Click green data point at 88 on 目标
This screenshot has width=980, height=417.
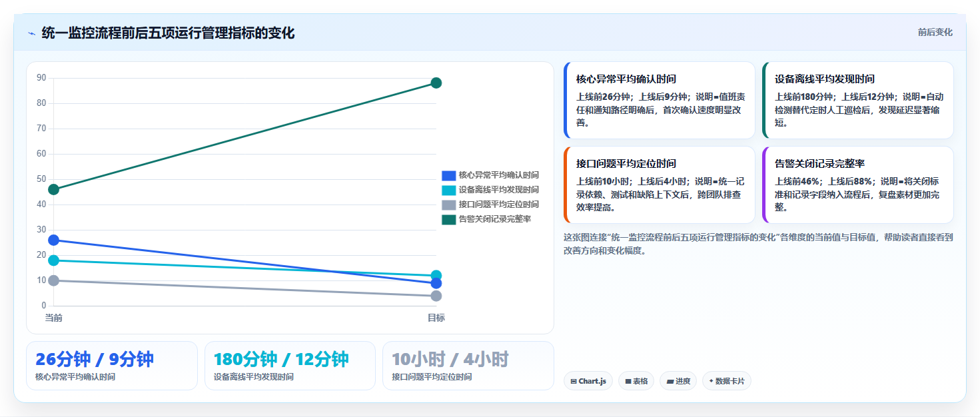436,83
